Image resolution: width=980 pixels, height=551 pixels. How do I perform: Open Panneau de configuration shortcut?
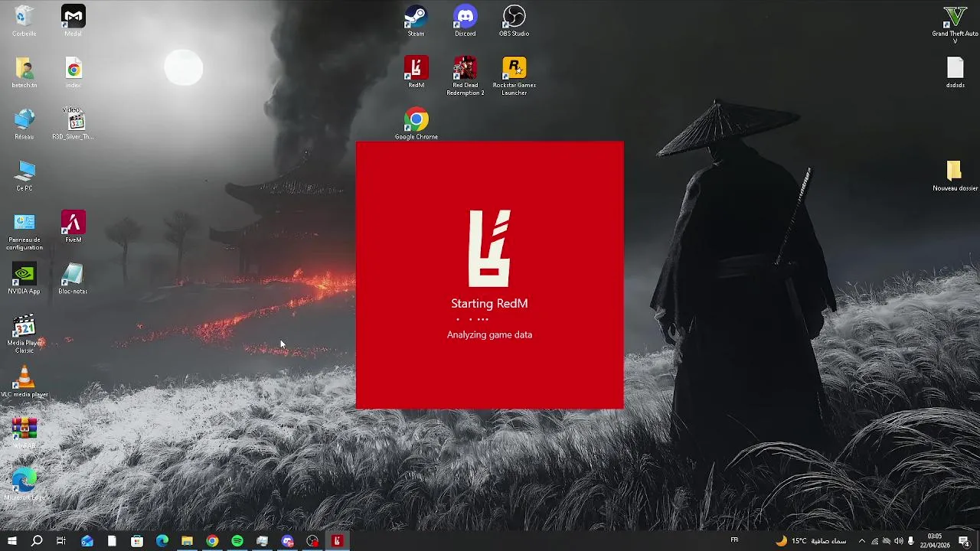24,231
